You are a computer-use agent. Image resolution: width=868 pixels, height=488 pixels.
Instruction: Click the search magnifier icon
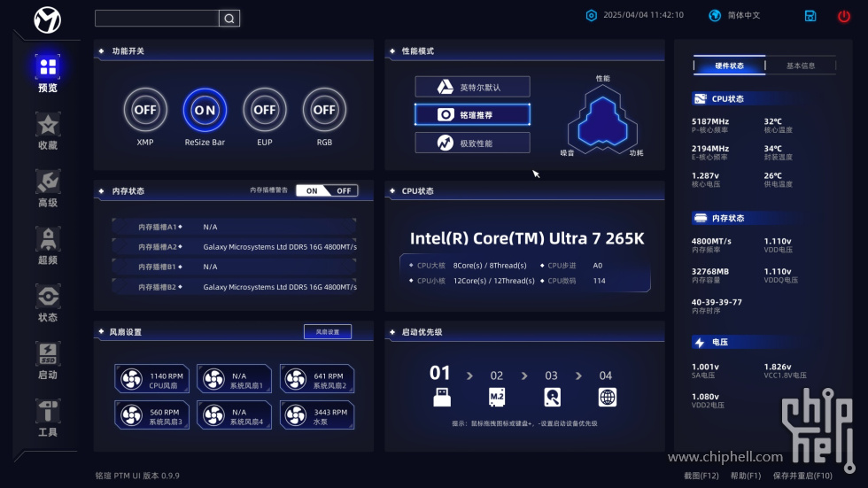229,19
